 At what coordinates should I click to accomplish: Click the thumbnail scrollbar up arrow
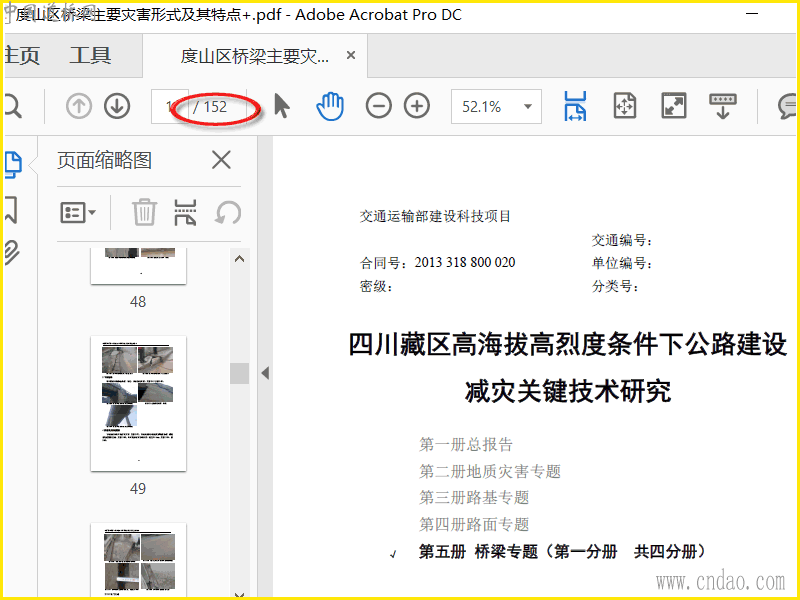click(239, 259)
